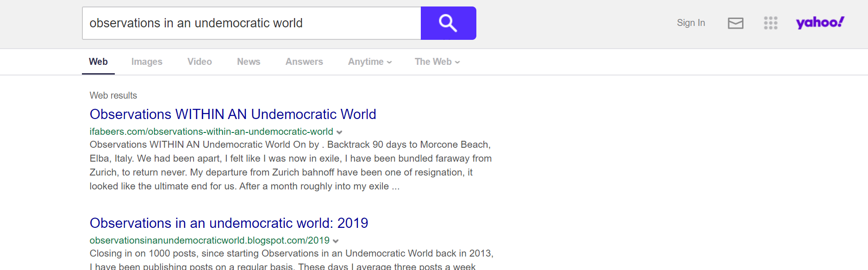The height and width of the screenshot is (270, 868).
Task: Click the Yahoo logo
Action: pos(820,22)
